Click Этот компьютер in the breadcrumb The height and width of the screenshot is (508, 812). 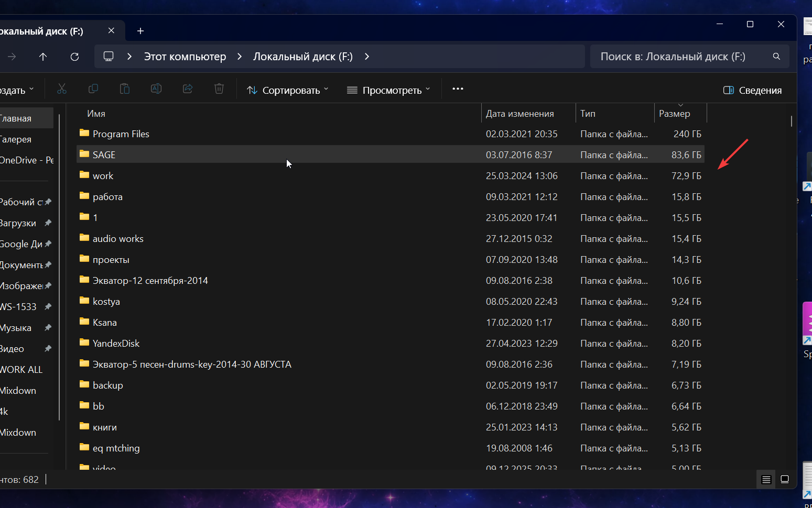(x=185, y=57)
